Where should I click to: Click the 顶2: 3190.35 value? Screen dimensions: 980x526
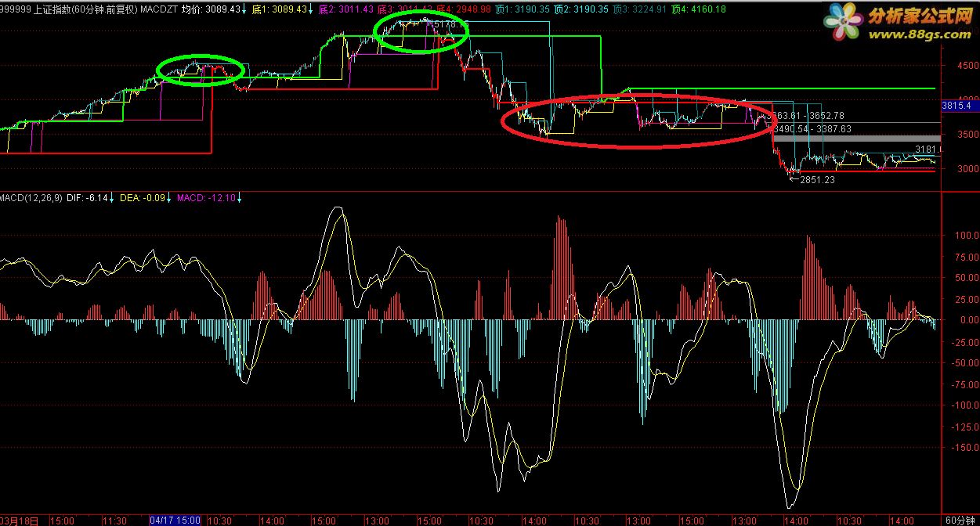pyautogui.click(x=581, y=9)
